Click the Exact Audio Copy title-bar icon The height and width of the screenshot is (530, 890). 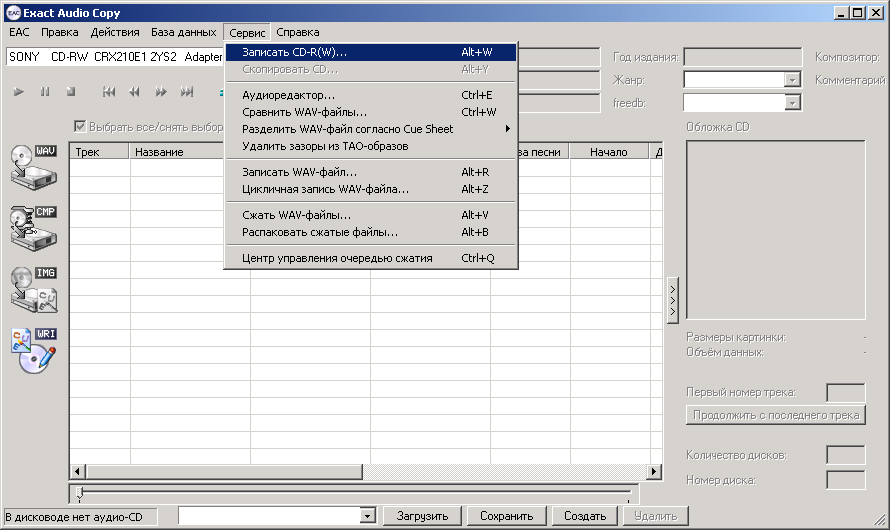coord(14,12)
